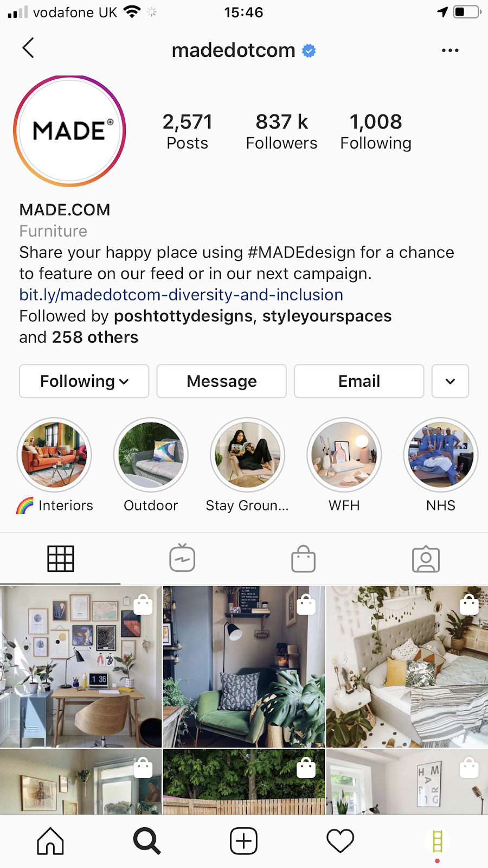488x868 pixels.
Task: Switch to the Shop bag tab
Action: click(304, 559)
